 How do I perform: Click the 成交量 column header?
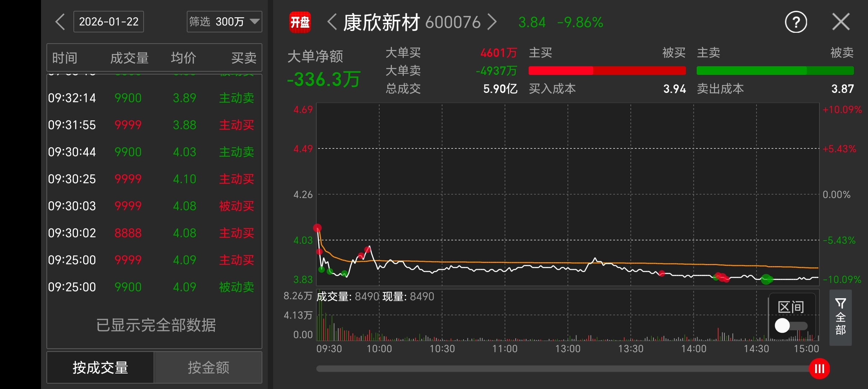[x=129, y=58]
